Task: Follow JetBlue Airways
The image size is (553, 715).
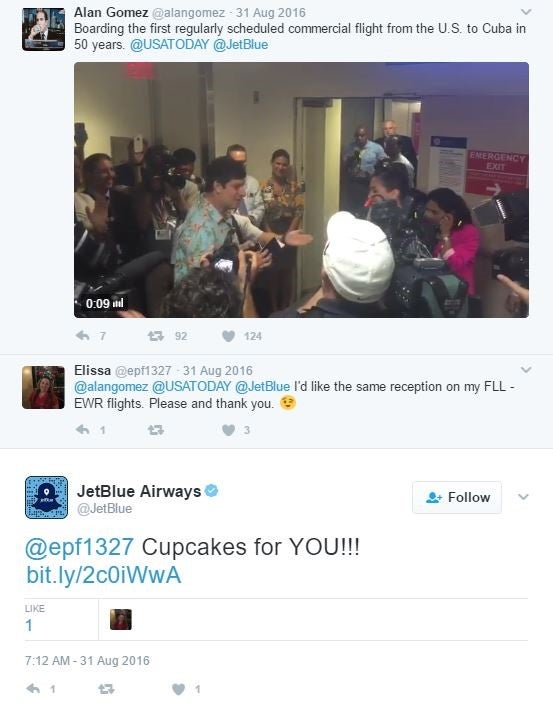Action: [x=457, y=497]
